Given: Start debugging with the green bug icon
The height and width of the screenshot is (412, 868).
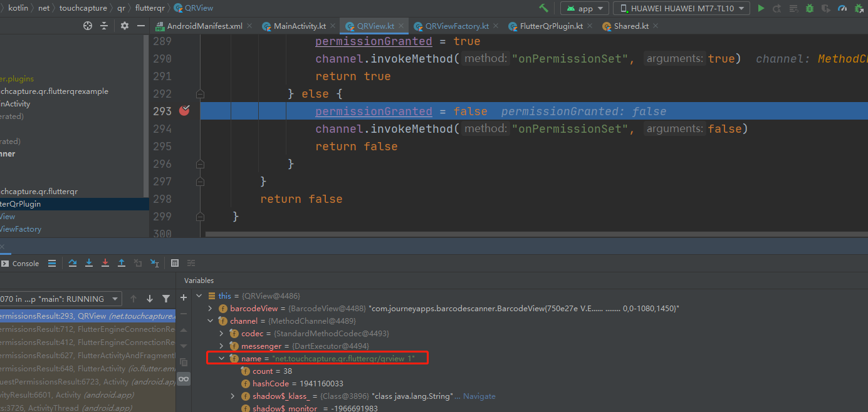Looking at the screenshot, I should click(810, 8).
